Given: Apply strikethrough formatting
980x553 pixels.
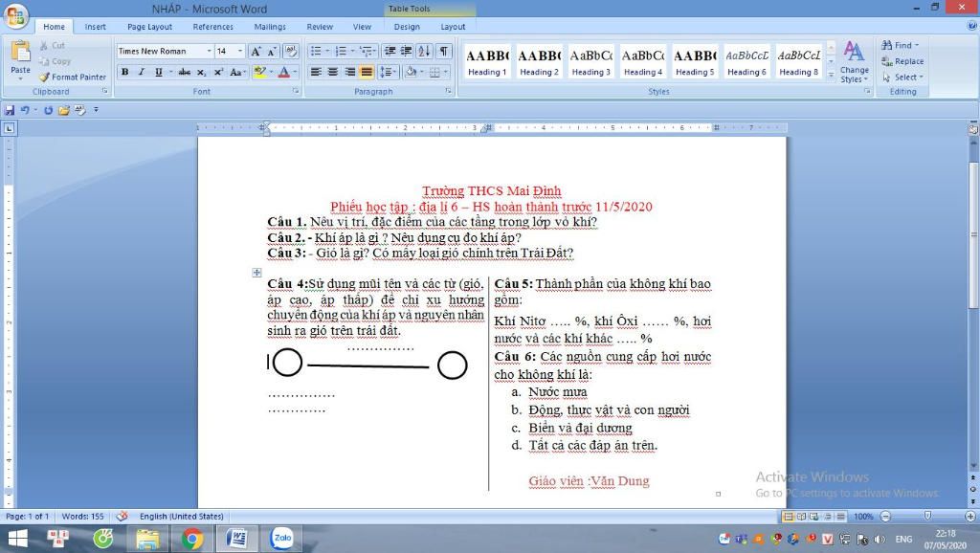Looking at the screenshot, I should [x=185, y=73].
